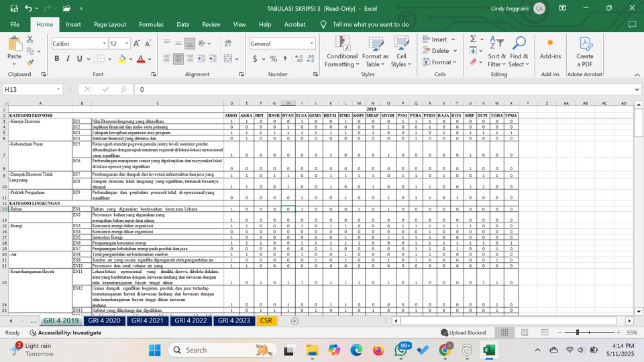The height and width of the screenshot is (362, 644).
Task: Toggle Top Align vertical alignment
Action: pyautogui.click(x=167, y=44)
